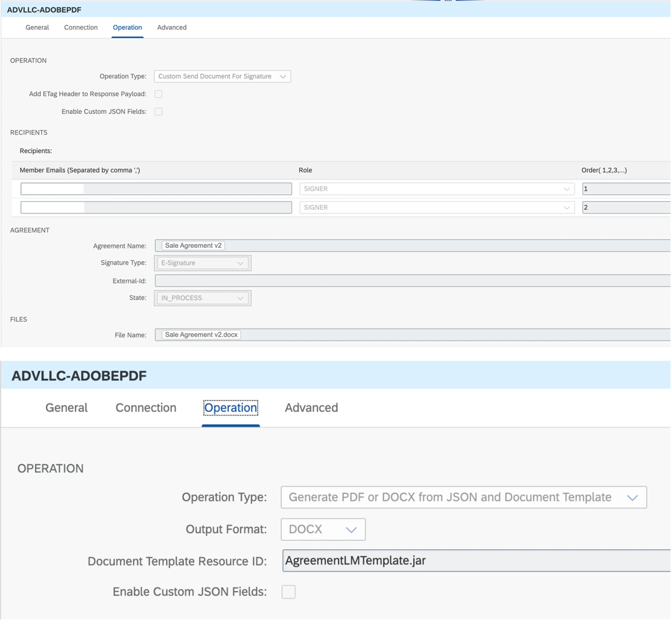Toggle Enable Custom JSON Fields in lower panel
This screenshot has height=633, width=672.
tap(288, 592)
